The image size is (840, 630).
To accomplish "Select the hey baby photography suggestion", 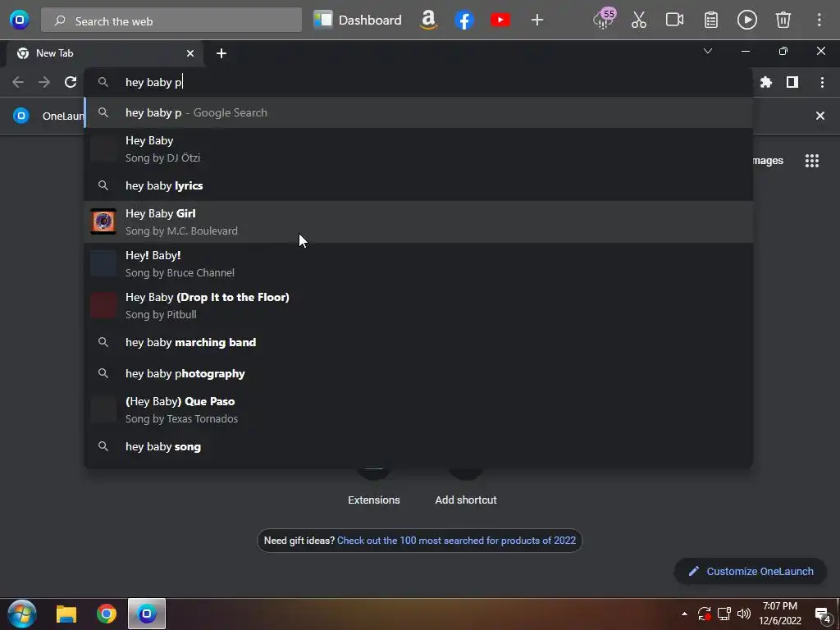I will 418,373.
